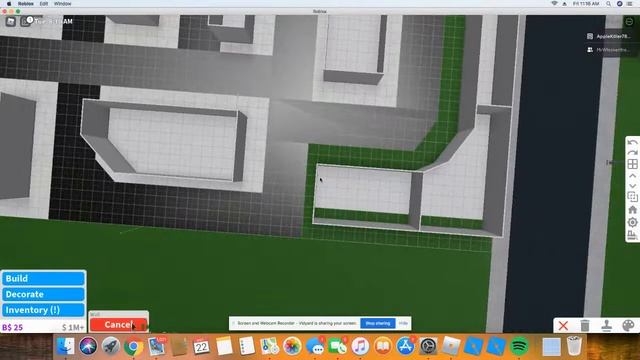
Task: Click the redo arrow in the right toolbar
Action: tap(632, 153)
